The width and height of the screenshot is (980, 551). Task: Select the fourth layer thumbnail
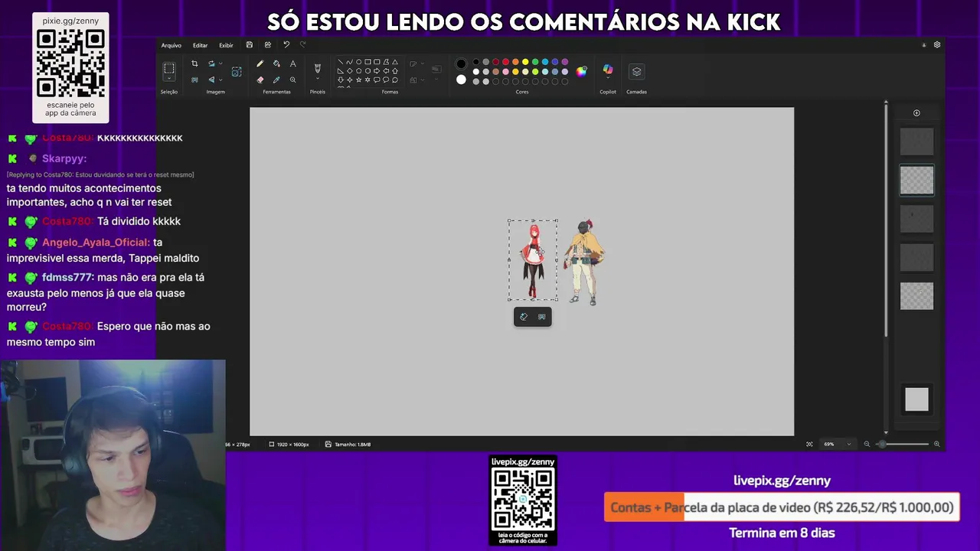(x=916, y=258)
